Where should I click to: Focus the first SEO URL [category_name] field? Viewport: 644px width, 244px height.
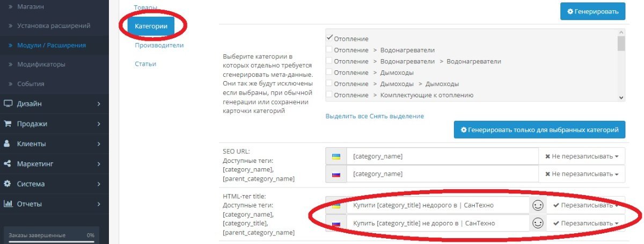pyautogui.click(x=443, y=156)
